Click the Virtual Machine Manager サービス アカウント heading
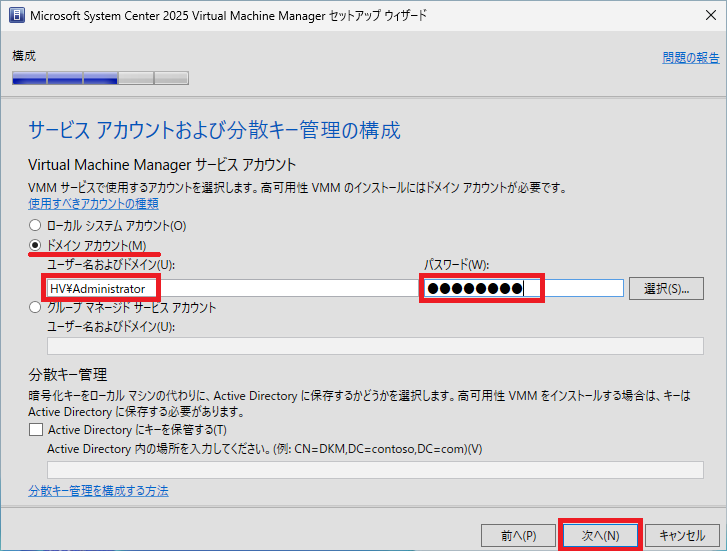This screenshot has height=551, width=727. click(162, 165)
